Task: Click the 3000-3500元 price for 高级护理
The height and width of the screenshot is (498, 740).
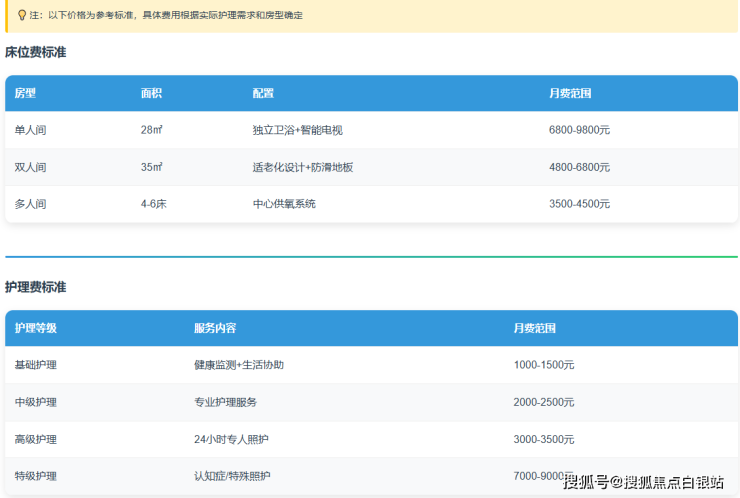Action: (x=544, y=439)
